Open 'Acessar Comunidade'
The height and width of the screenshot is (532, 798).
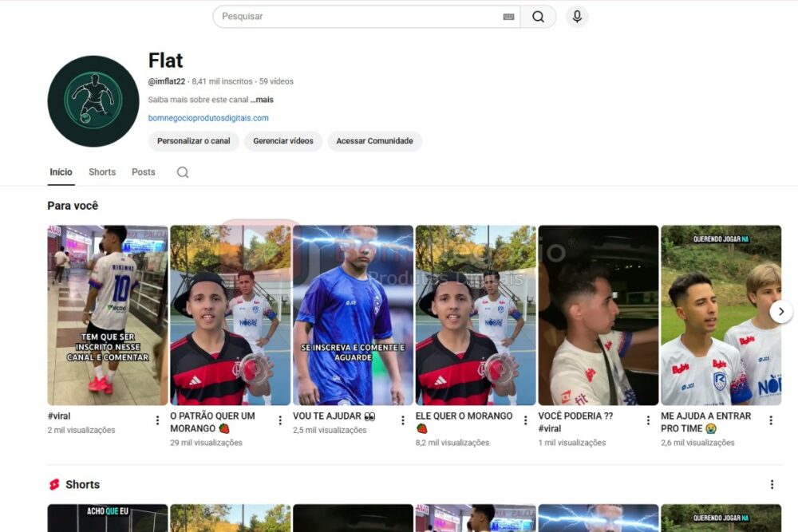pos(374,140)
